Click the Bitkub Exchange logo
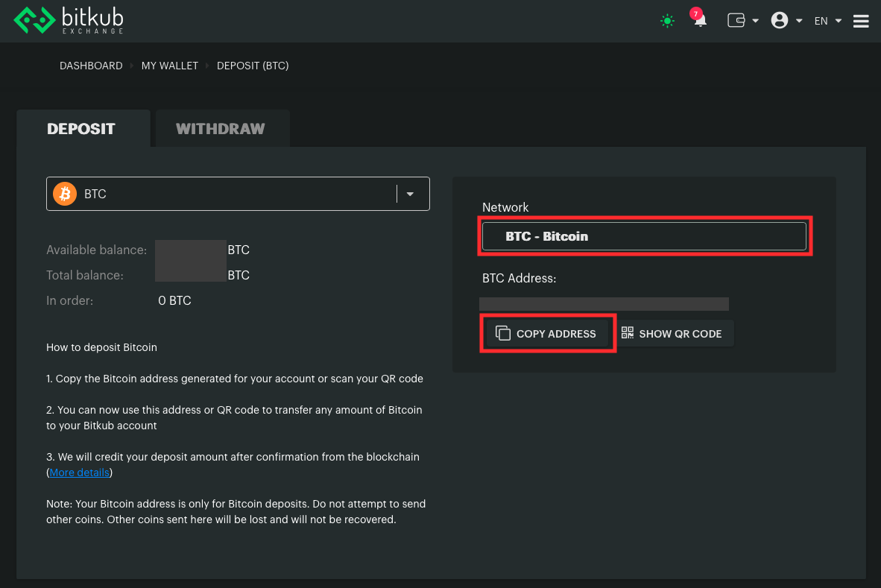The height and width of the screenshot is (588, 881). pos(69,21)
